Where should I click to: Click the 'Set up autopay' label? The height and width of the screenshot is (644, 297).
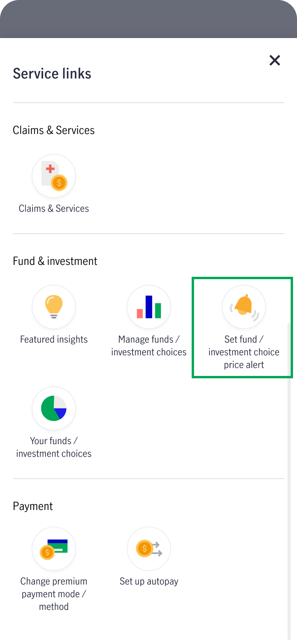(x=149, y=581)
